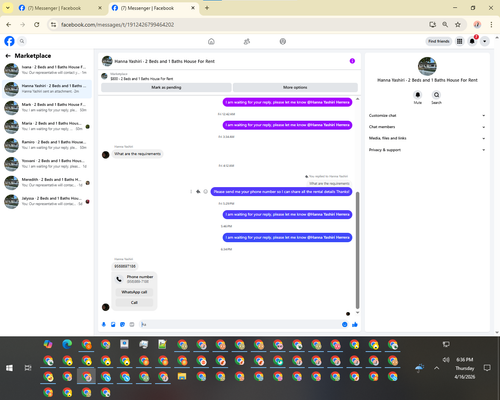The image size is (500, 400).
Task: Open the notifications bell icon
Action: tap(472, 41)
